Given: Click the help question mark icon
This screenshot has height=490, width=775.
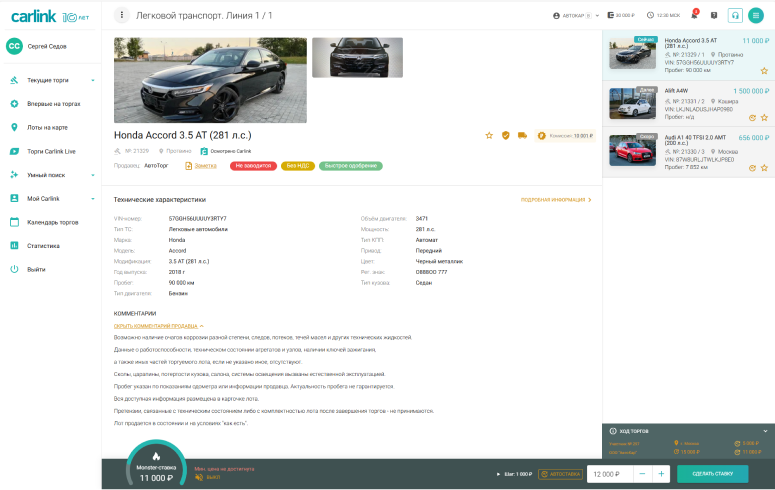Looking at the screenshot, I should tap(714, 16).
